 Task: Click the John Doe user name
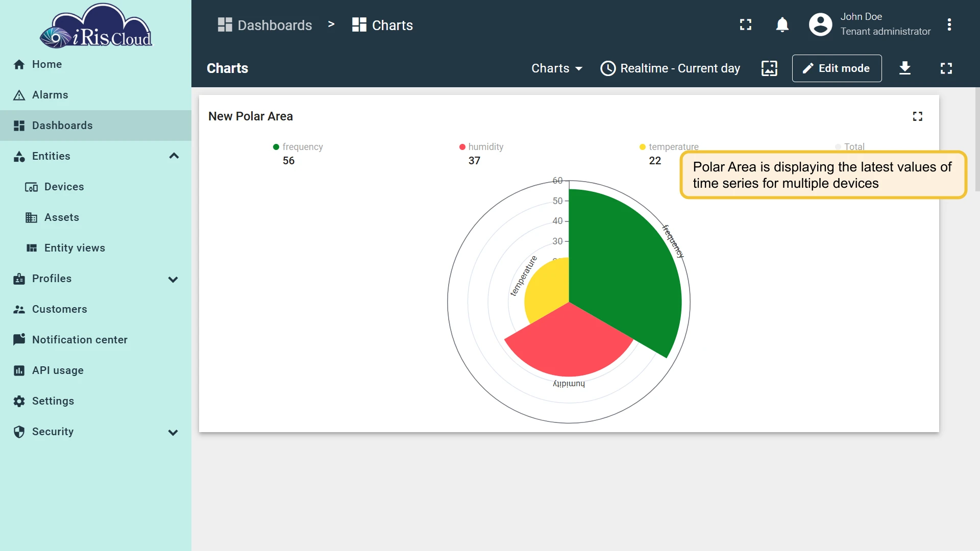tap(861, 17)
